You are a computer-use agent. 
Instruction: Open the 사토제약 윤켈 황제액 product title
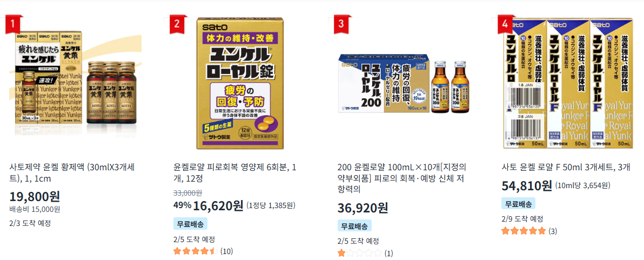(x=72, y=174)
